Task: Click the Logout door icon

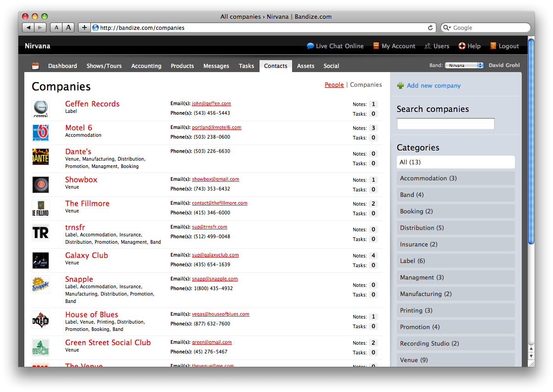Action: tap(493, 46)
